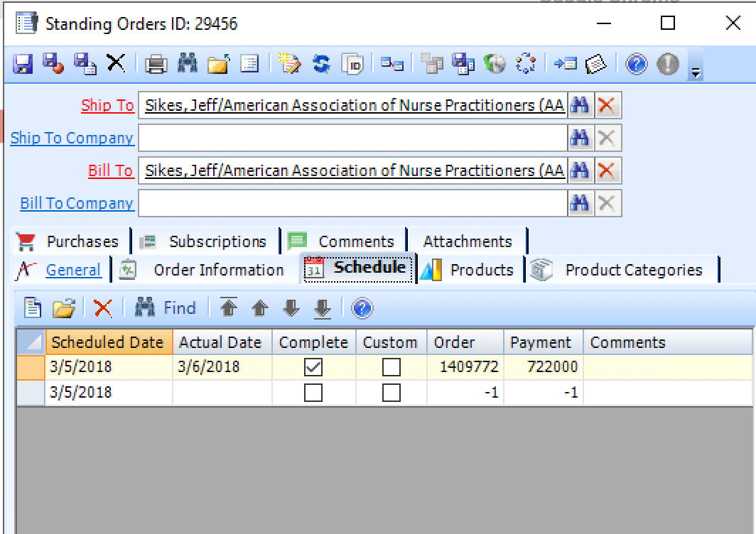The image size is (756, 534).
Task: Uncheck Complete on the 3/5/2018 completed row
Action: click(313, 367)
